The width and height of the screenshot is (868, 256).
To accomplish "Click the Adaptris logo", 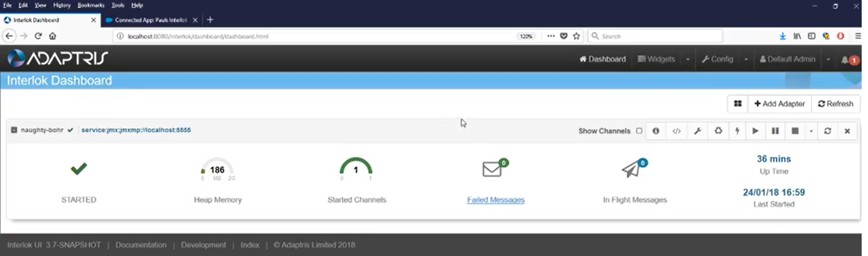I will tap(58, 58).
